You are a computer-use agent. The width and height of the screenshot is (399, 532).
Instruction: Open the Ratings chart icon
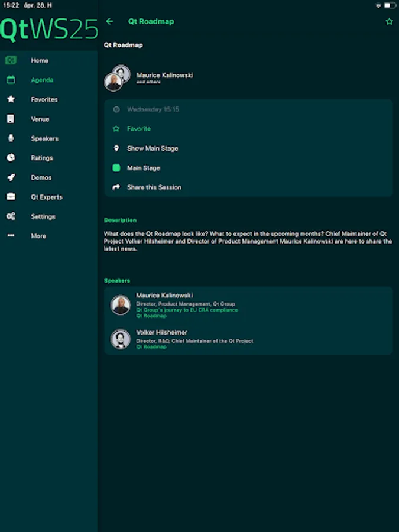(x=11, y=158)
